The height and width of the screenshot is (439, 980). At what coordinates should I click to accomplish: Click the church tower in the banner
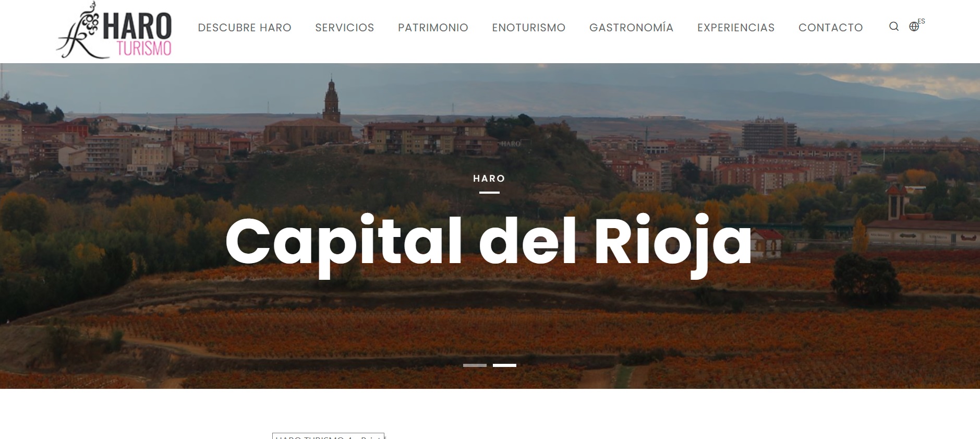[x=331, y=102]
